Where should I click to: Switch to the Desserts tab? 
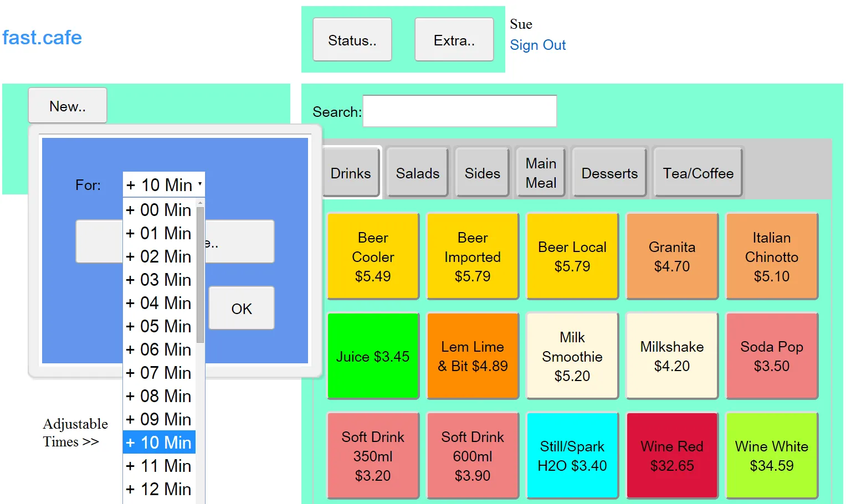(609, 173)
